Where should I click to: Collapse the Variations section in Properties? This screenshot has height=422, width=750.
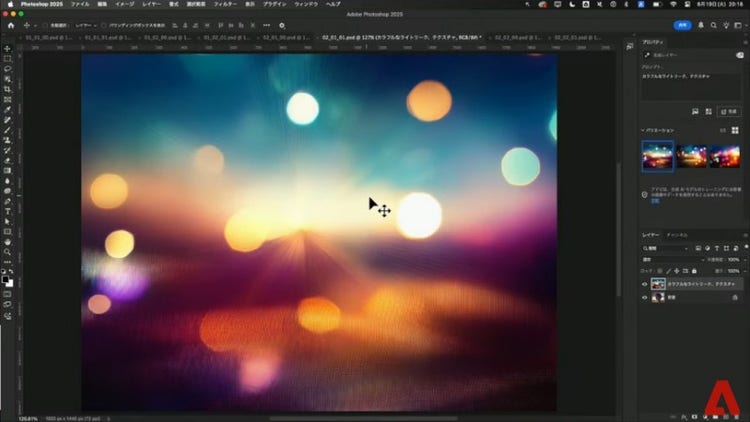coord(644,130)
